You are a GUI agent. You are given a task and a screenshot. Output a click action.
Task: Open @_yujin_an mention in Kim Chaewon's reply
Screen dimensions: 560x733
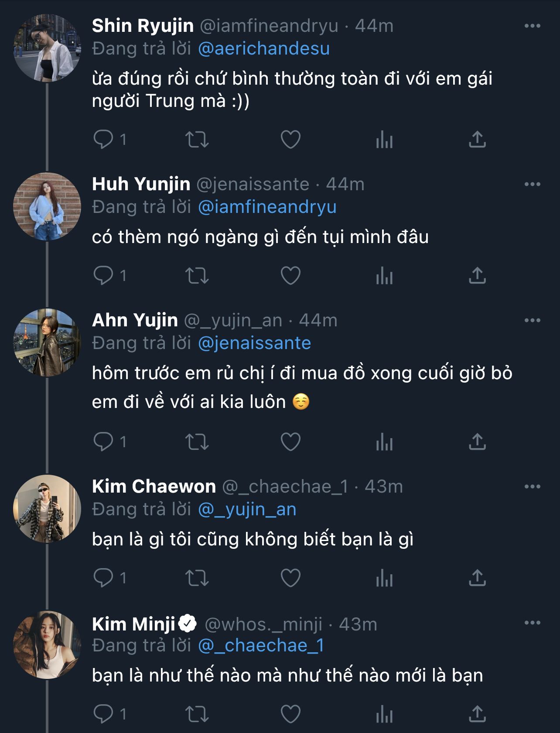coord(247,510)
